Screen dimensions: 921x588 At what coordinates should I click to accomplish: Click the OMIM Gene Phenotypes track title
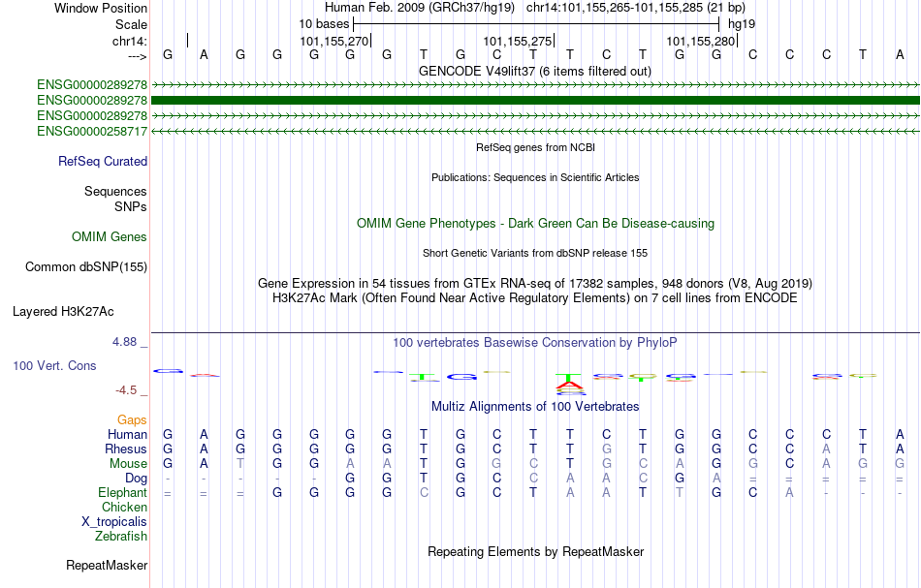pos(535,223)
